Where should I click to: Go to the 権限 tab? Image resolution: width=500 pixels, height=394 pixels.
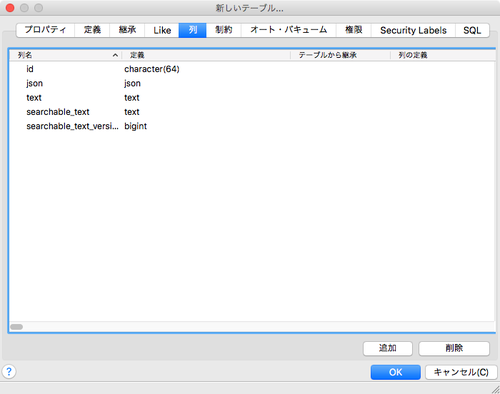(354, 30)
